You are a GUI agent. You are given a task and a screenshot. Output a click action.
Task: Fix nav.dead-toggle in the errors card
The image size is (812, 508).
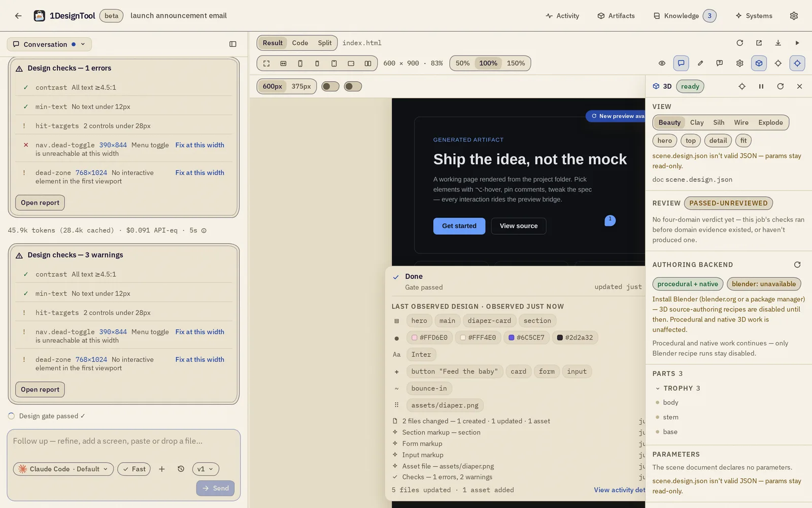coord(200,145)
